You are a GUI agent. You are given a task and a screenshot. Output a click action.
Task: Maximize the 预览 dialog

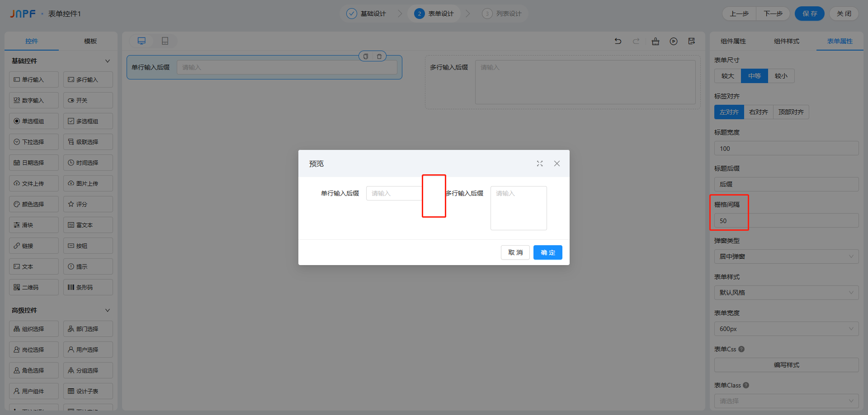540,163
